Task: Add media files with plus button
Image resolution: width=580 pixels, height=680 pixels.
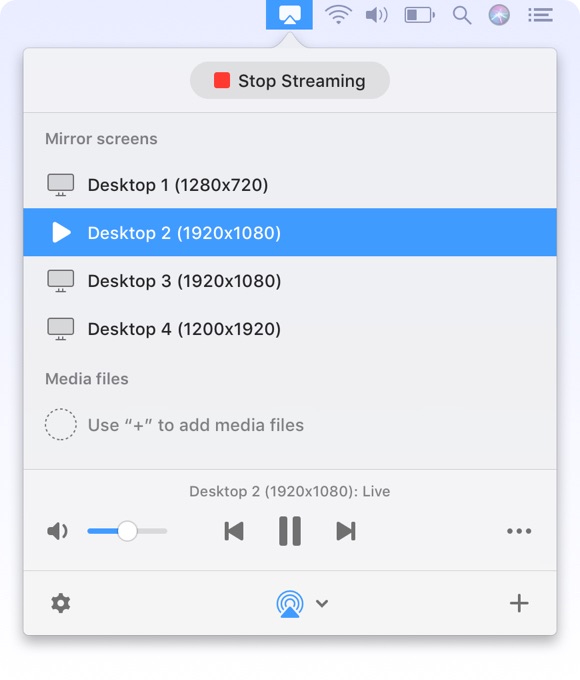Action: click(x=519, y=603)
